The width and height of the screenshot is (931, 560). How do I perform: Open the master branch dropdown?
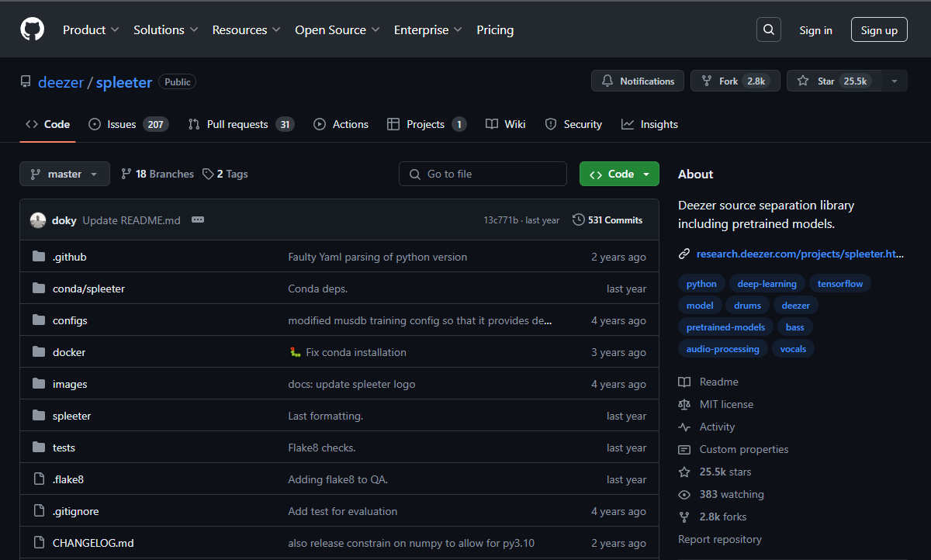coord(64,175)
